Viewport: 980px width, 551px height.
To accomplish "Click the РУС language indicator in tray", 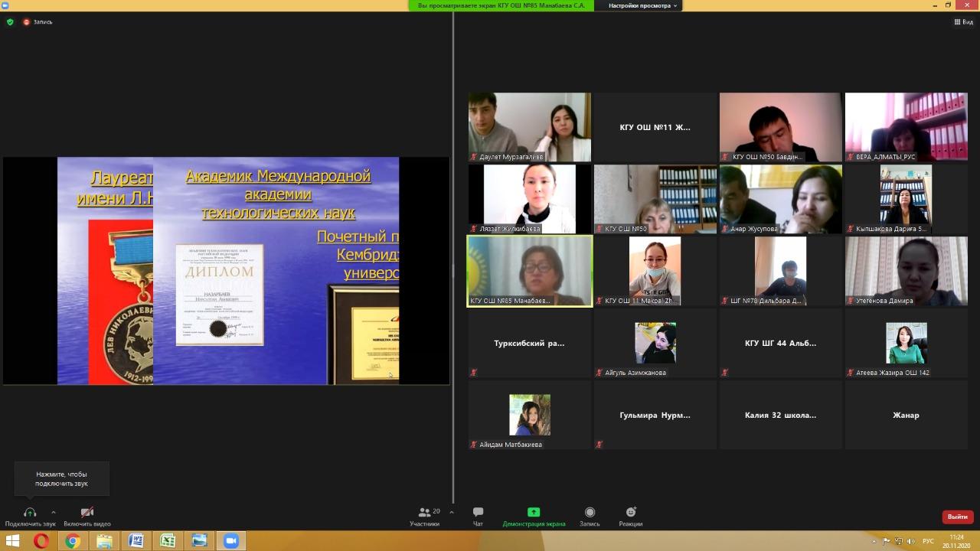I will pos(928,541).
